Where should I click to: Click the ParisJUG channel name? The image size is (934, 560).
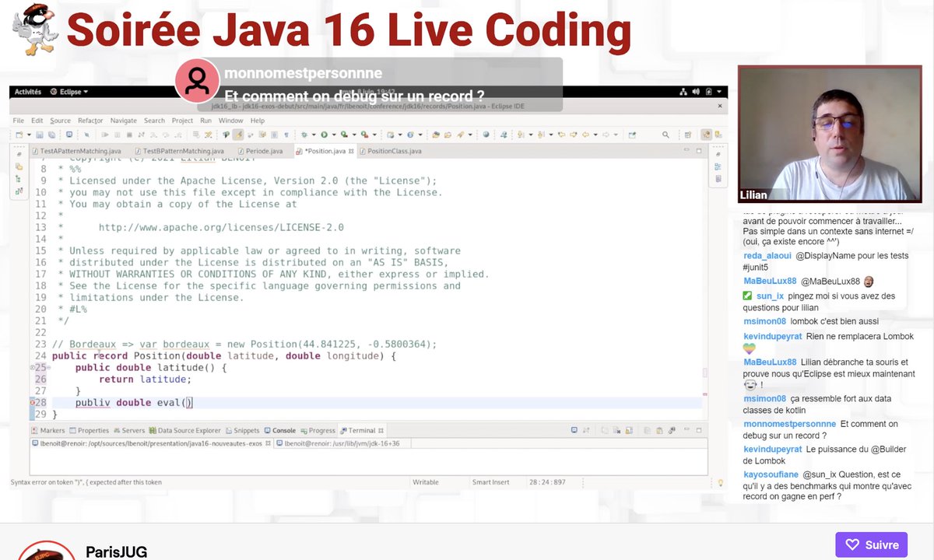(116, 552)
